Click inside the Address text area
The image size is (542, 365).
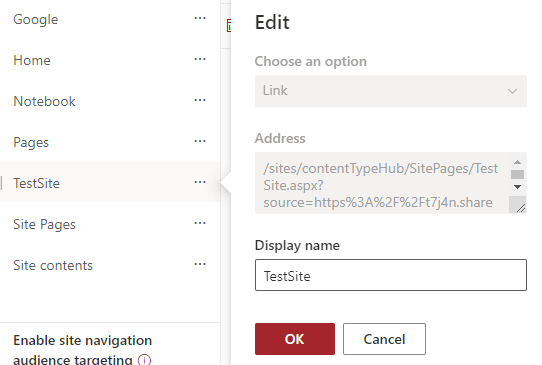click(x=382, y=183)
